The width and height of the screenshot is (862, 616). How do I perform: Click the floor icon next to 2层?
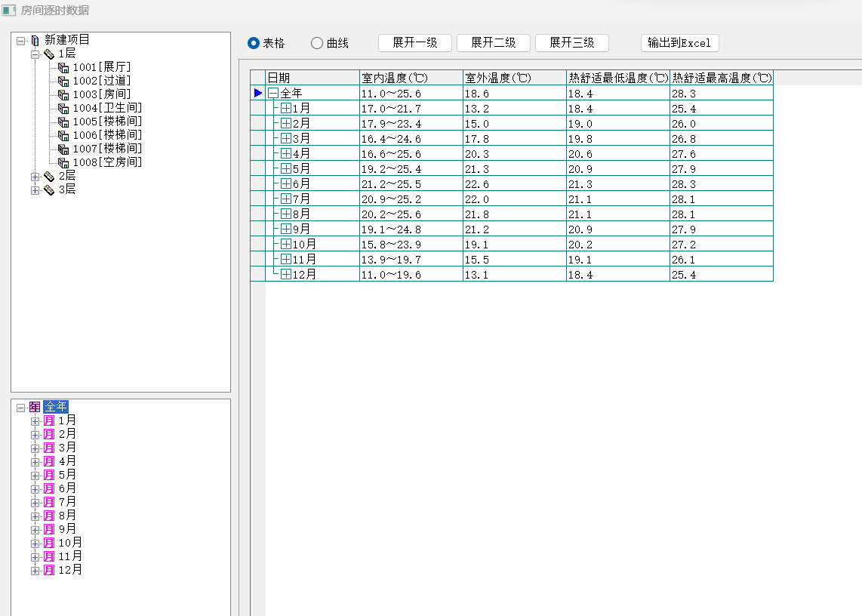[x=49, y=176]
